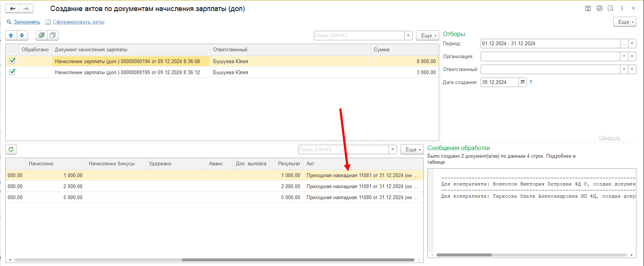This screenshot has height=266, width=644.
Task: Check all rows with the select-all icon
Action: 41,35
